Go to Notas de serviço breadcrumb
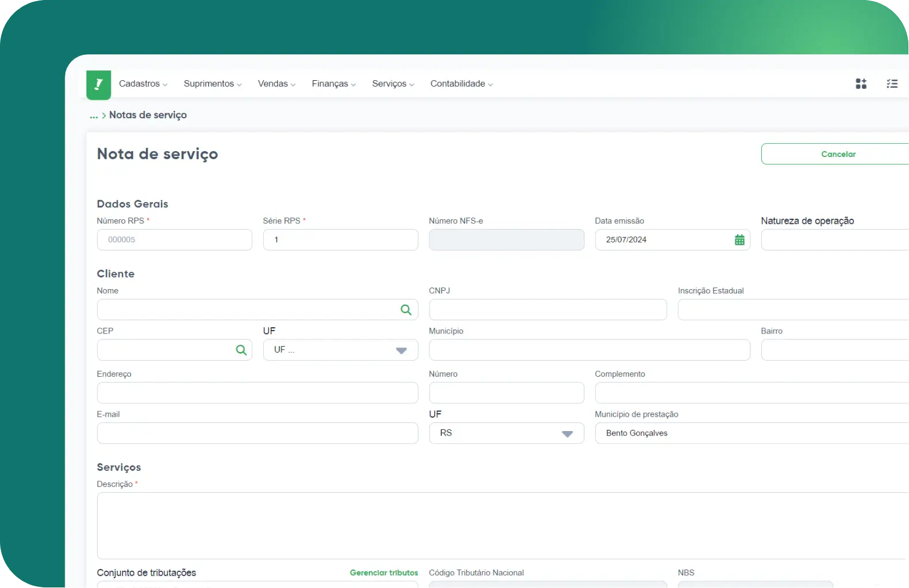The width and height of the screenshot is (909, 588). coord(148,115)
